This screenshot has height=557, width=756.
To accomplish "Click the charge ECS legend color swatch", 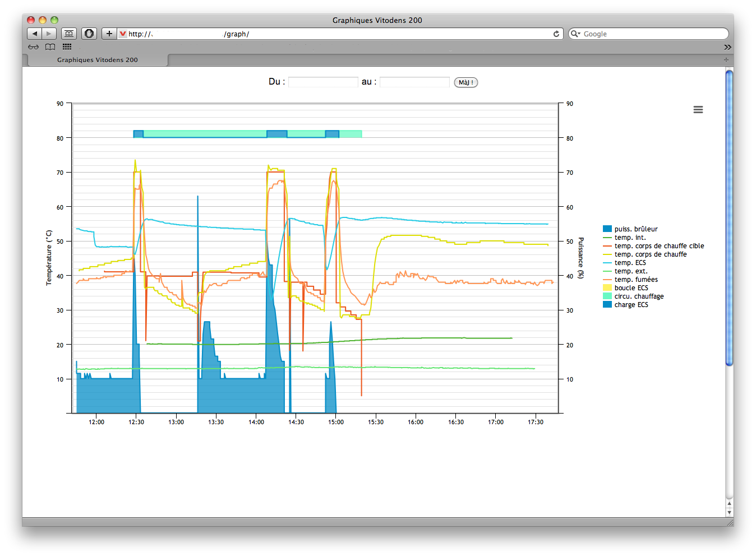I will tap(607, 304).
